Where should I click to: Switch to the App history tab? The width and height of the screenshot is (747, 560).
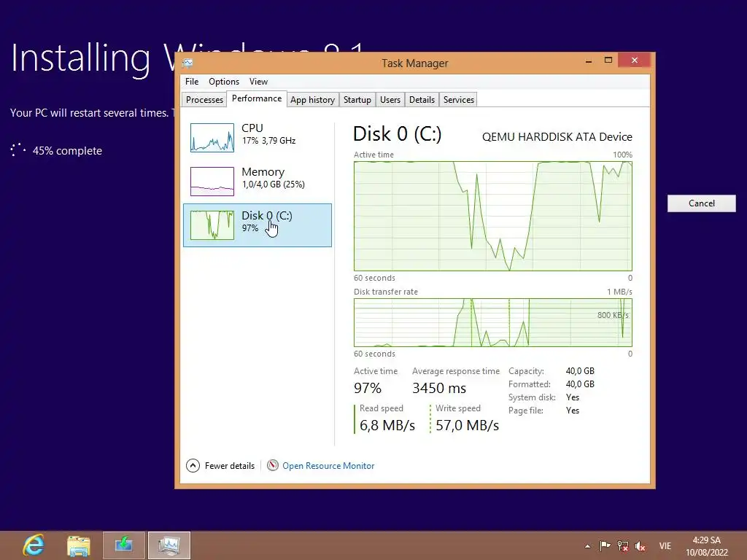click(x=312, y=99)
